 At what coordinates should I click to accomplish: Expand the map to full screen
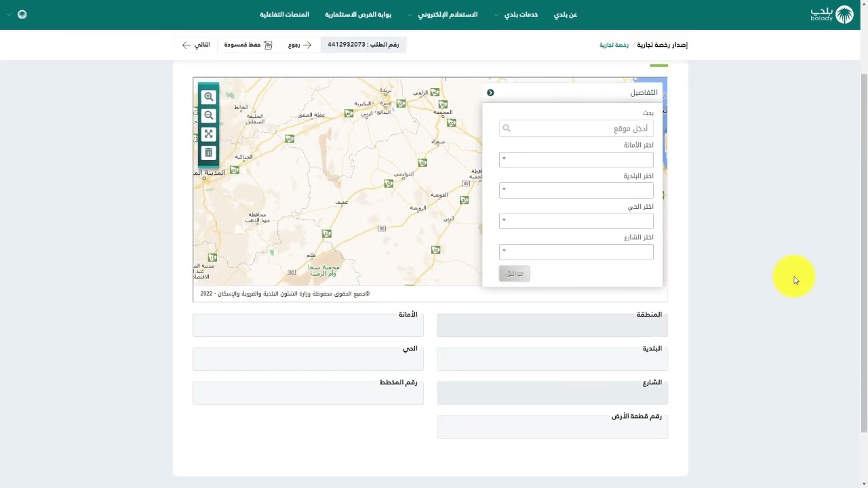[x=209, y=134]
